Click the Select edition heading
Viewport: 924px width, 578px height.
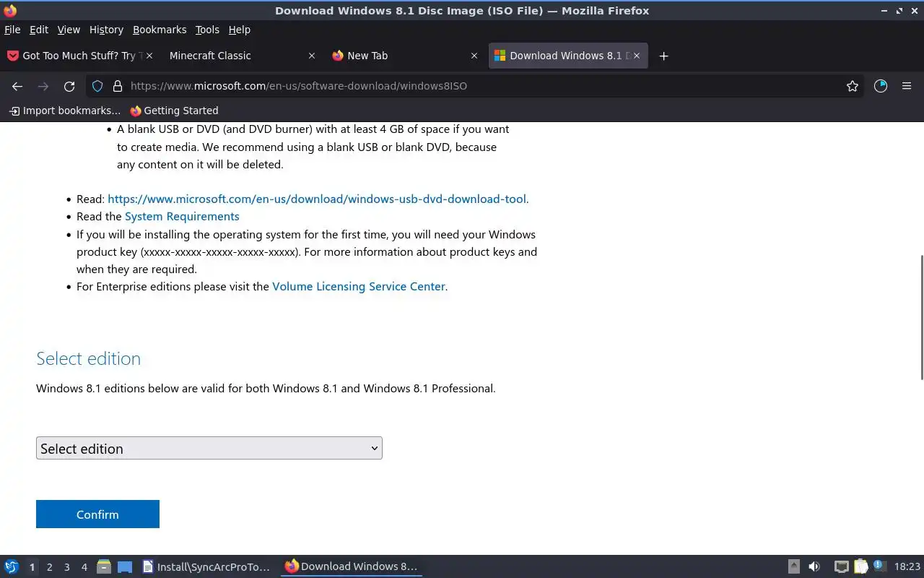click(88, 358)
